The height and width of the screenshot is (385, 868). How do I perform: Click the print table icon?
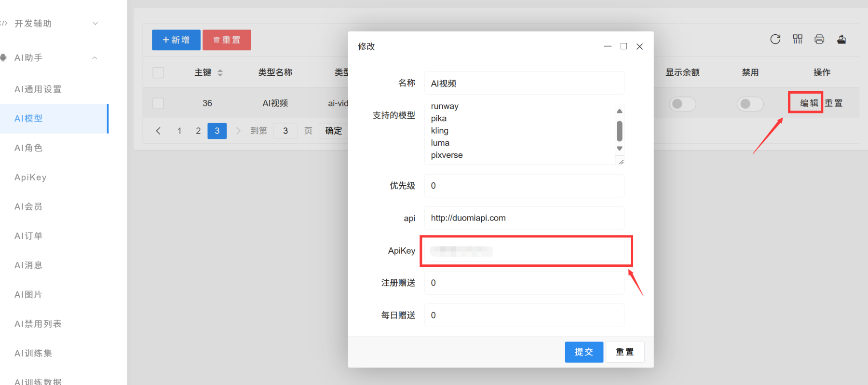(819, 39)
